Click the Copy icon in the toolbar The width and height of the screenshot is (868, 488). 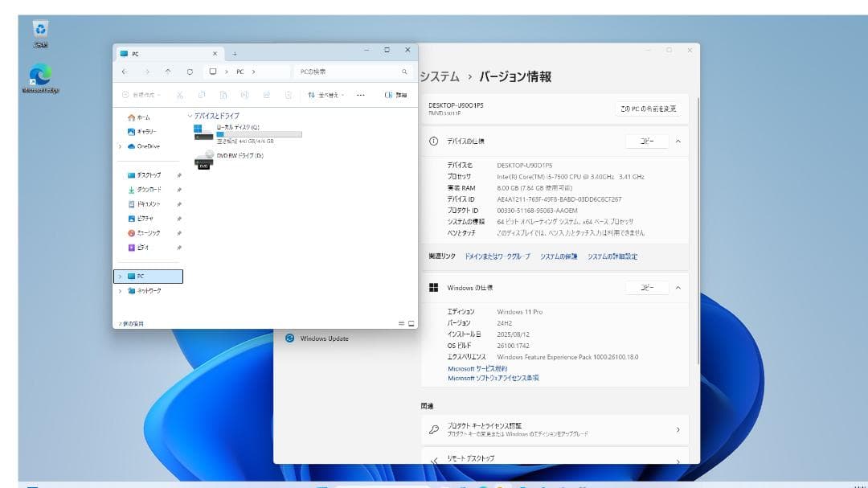[202, 95]
